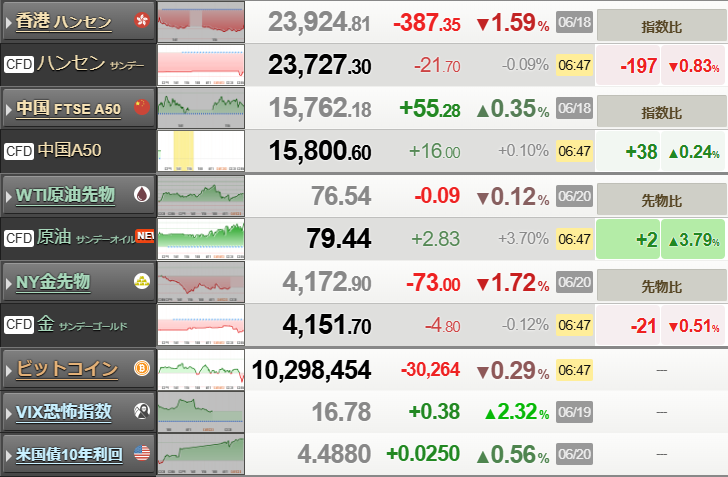Screen dimensions: 728x477
Task: Open the 香港 ハンセン link
Action: (x=64, y=21)
